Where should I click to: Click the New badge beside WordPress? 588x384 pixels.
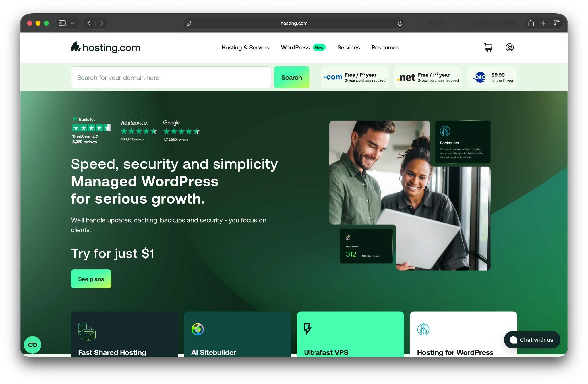(319, 47)
